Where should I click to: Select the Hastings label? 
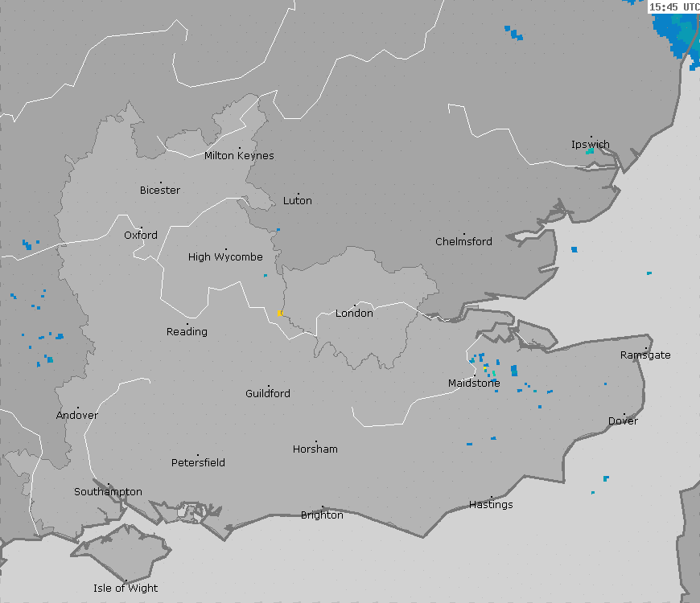[491, 504]
